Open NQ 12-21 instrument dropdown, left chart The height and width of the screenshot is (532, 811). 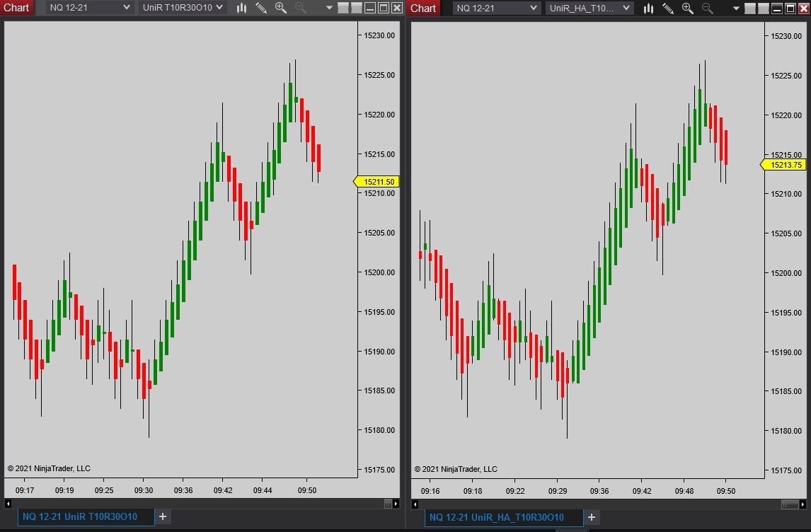[90, 8]
